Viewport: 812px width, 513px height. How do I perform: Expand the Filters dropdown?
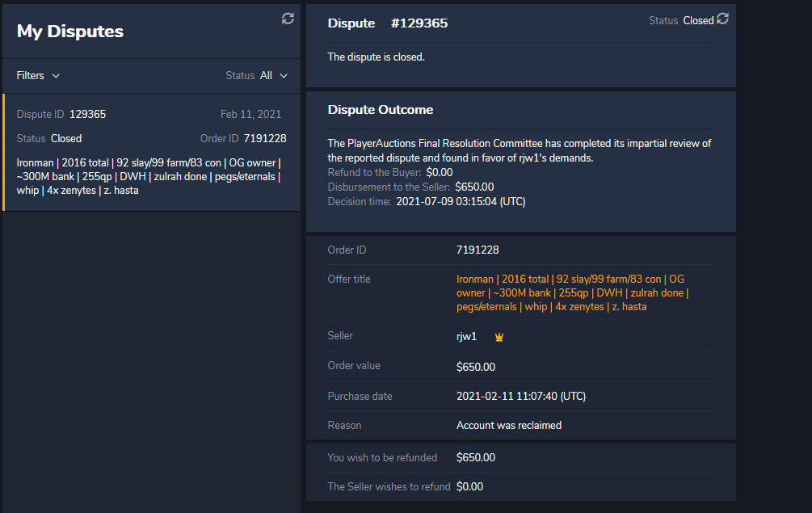tap(38, 76)
